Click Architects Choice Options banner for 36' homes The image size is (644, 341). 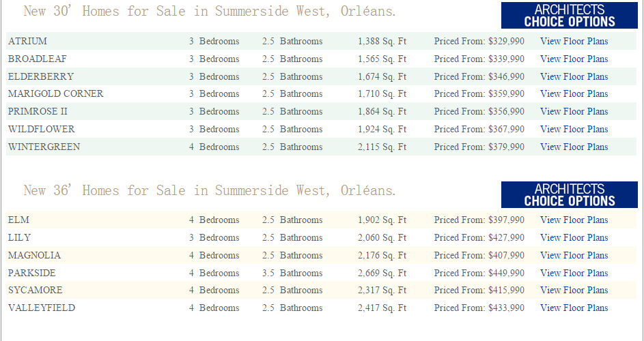tap(569, 194)
